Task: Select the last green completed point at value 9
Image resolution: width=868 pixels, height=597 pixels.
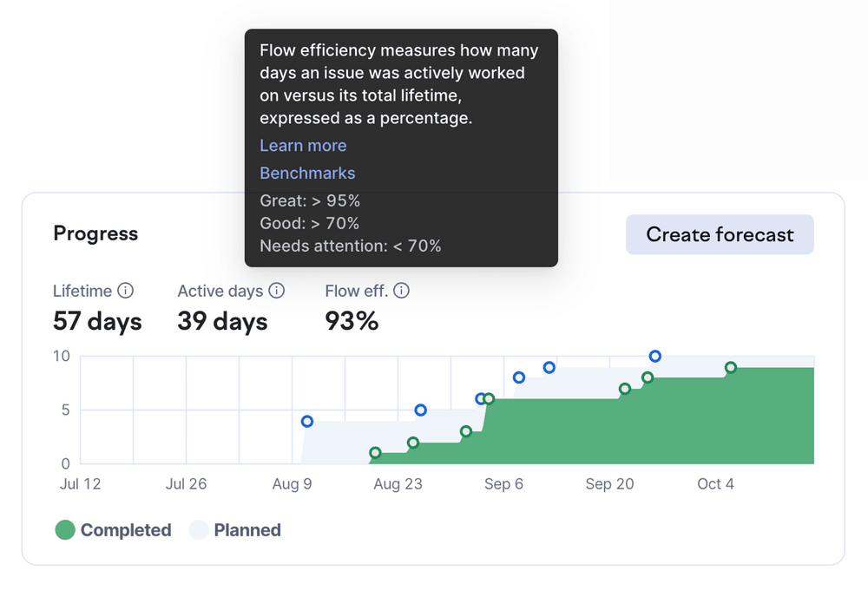Action: tap(731, 368)
